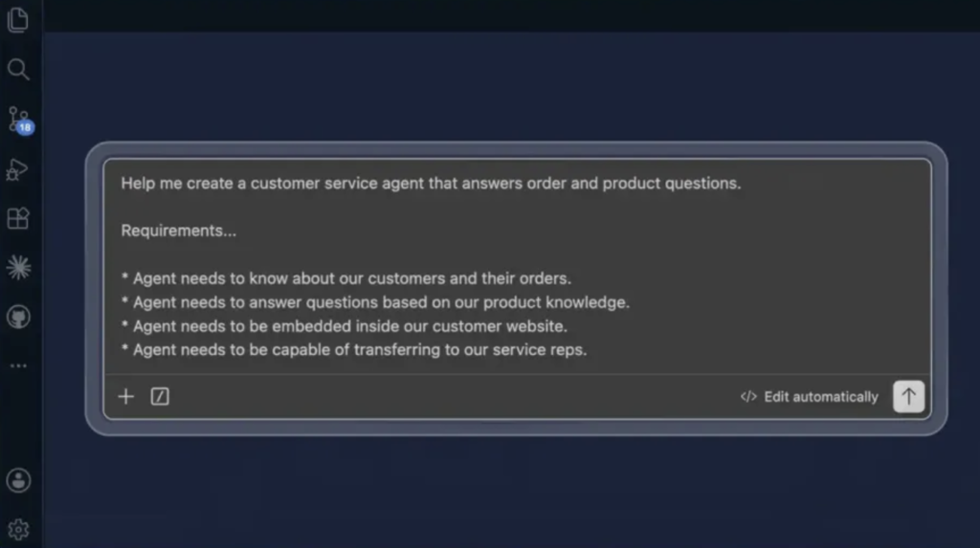Click the code brackets icon beside Edit automatically
Screen dimensions: 980x548
point(748,397)
